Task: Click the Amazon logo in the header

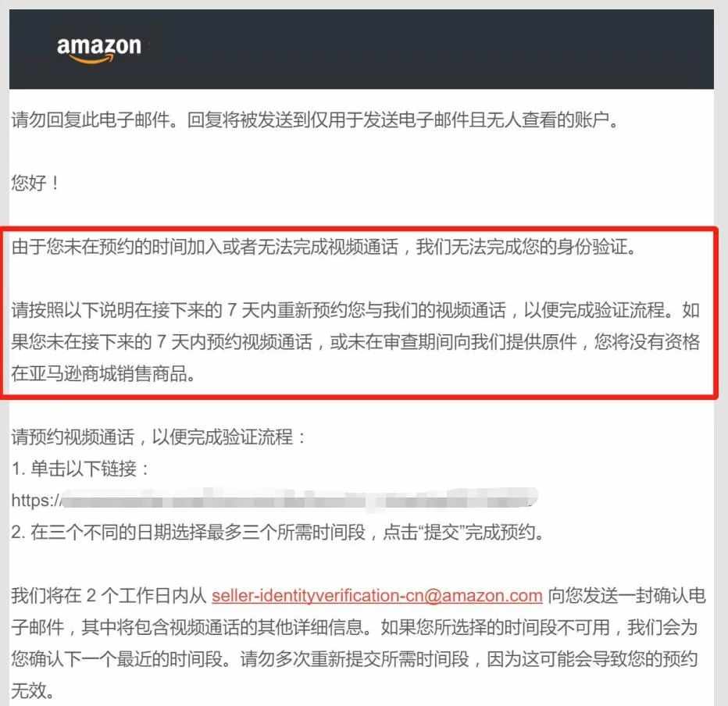Action: (99, 49)
